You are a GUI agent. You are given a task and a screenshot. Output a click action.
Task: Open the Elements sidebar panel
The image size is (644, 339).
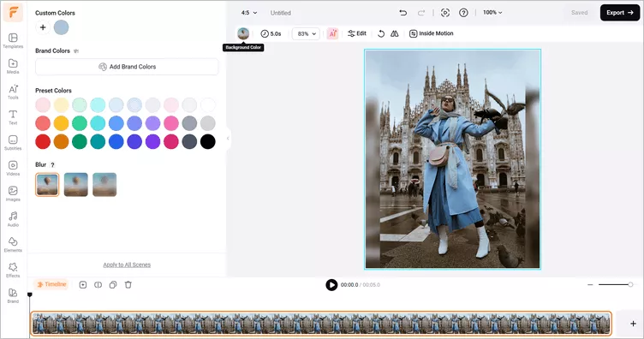coord(13,245)
